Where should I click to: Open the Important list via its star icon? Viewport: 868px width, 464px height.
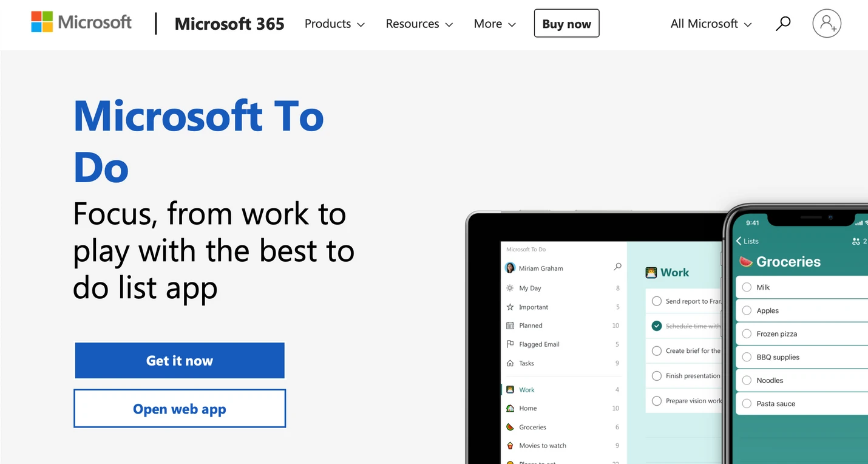510,307
